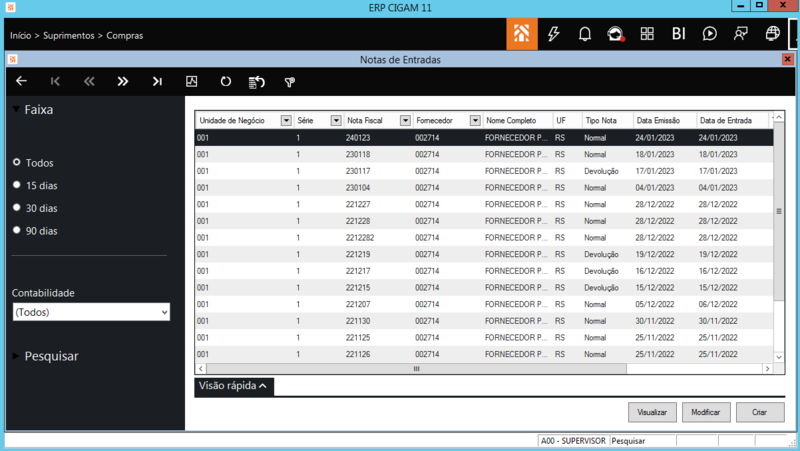The width and height of the screenshot is (800, 451).
Task: Open the notifications bell icon
Action: point(585,34)
